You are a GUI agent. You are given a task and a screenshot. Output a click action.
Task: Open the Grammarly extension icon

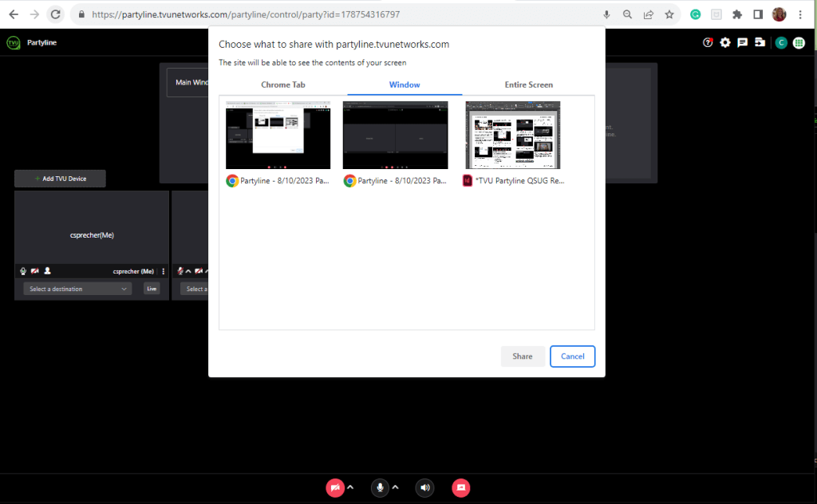(x=695, y=14)
